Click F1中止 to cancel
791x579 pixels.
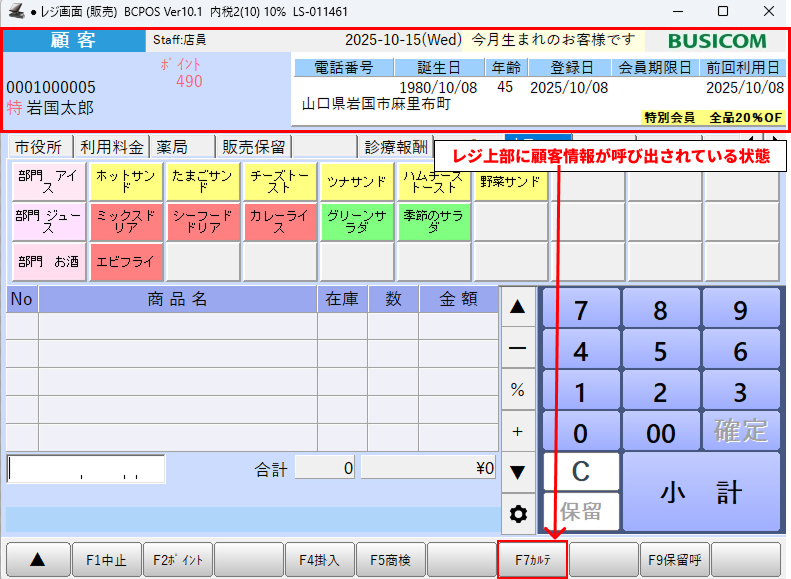coord(106,560)
